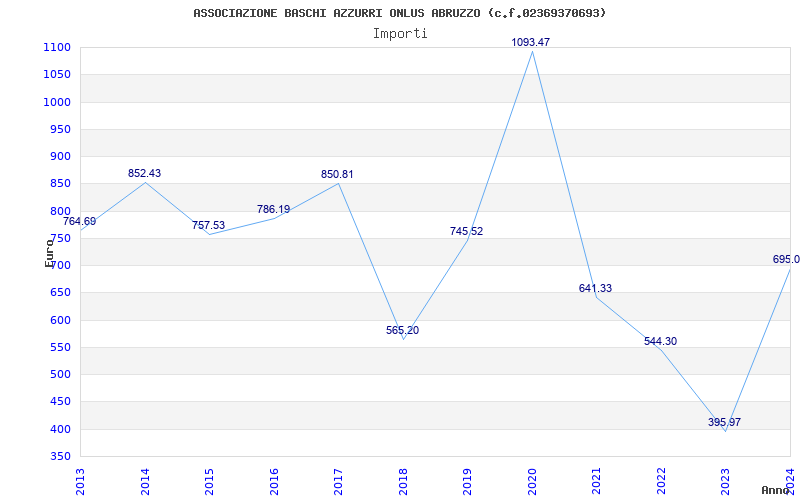Click the 2016 year label on the x-axis

click(x=274, y=481)
